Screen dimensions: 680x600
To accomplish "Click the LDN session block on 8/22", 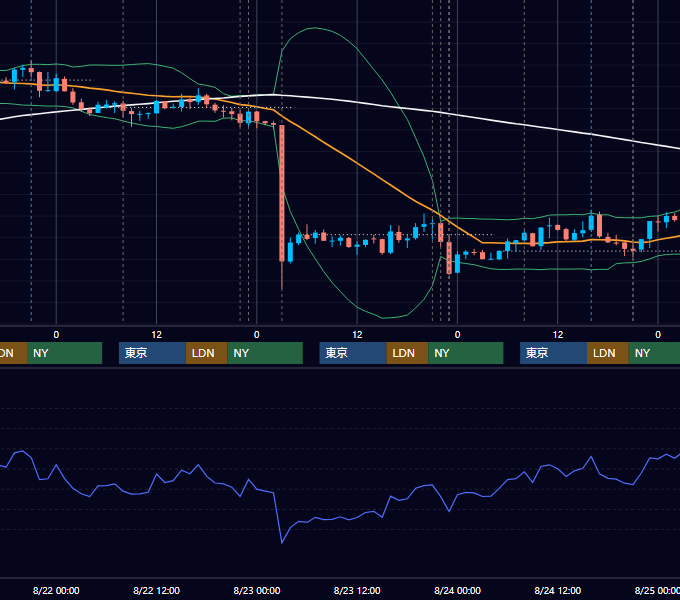I will point(206,353).
